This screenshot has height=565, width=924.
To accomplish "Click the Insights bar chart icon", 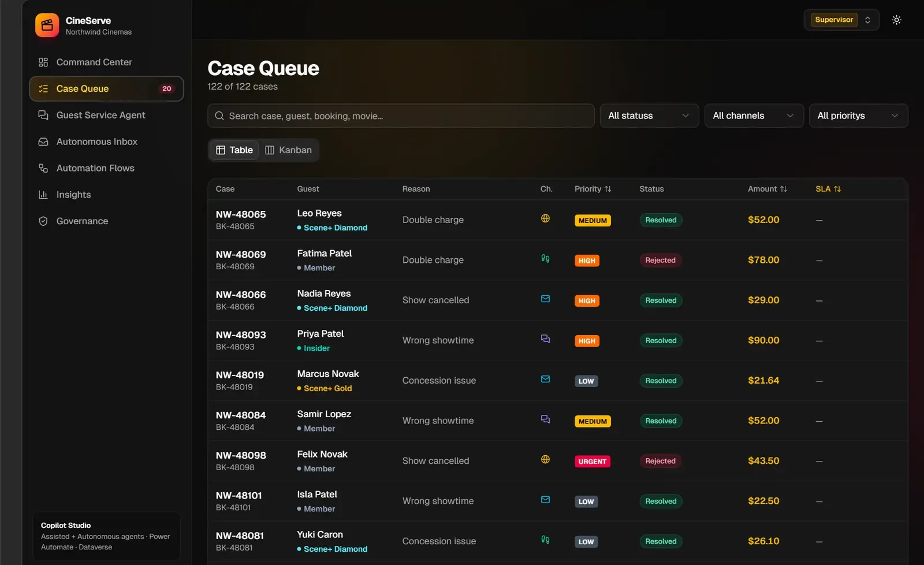I will pyautogui.click(x=43, y=195).
